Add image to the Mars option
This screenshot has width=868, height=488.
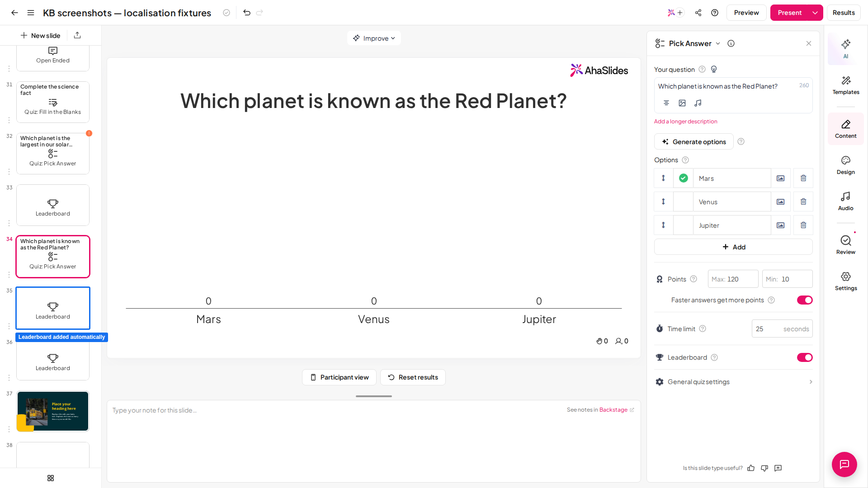(781, 178)
